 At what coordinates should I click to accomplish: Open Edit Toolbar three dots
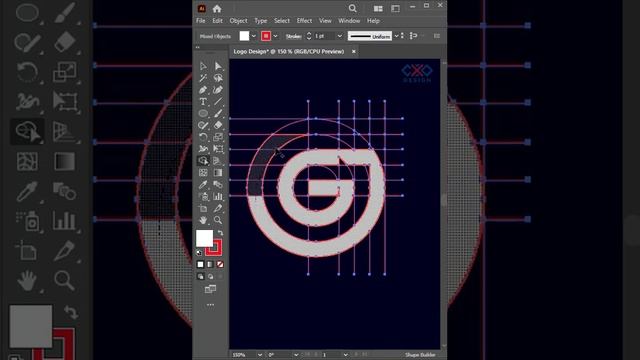click(210, 305)
